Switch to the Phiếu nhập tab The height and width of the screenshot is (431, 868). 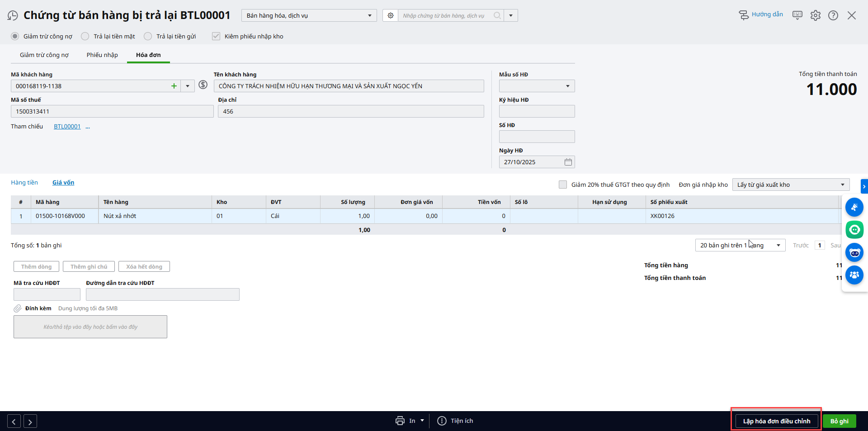[102, 55]
